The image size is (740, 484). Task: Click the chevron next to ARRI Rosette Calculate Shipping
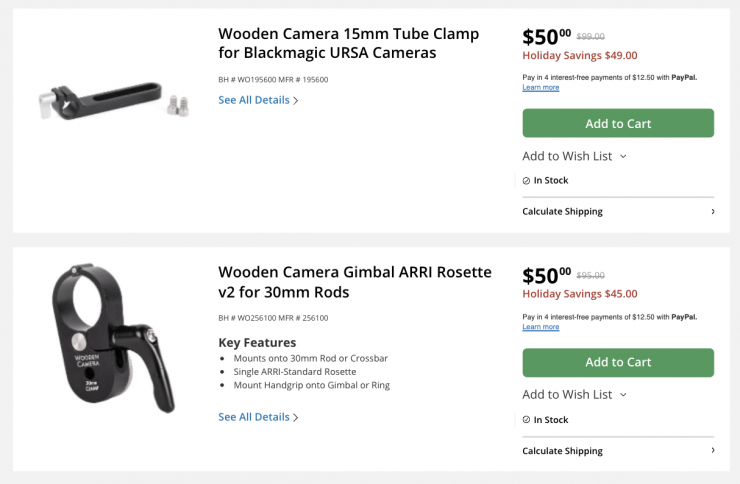712,451
